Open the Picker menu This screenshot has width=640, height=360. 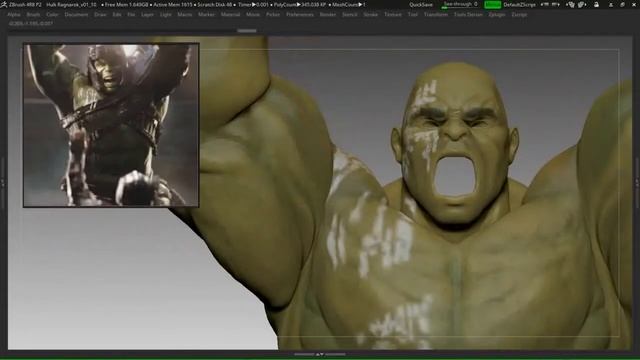click(x=273, y=14)
